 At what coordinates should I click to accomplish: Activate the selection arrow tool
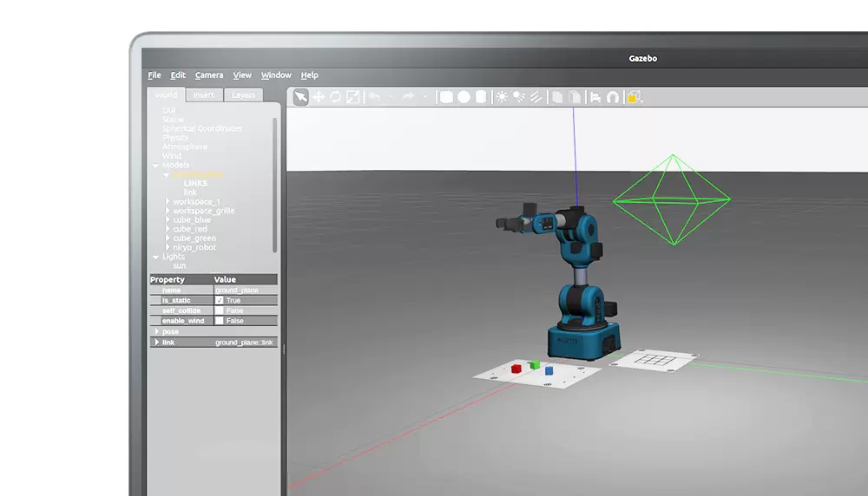click(300, 97)
